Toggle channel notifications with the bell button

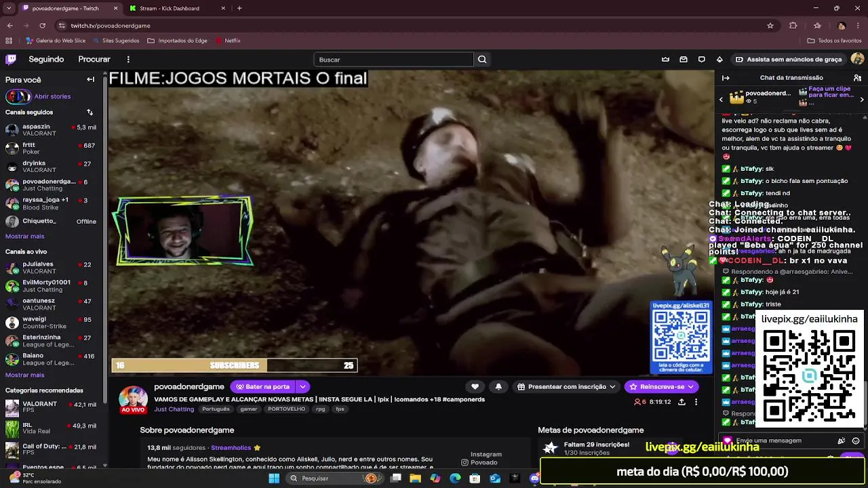(x=498, y=386)
